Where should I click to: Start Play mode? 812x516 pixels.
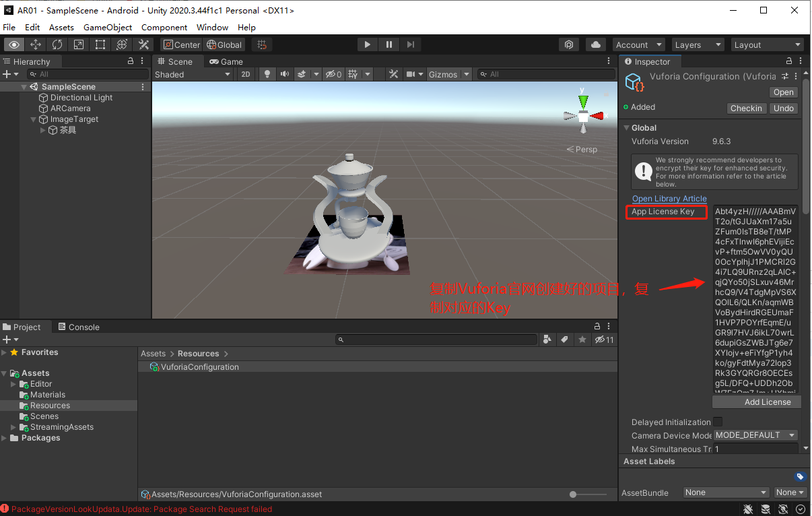tap(367, 44)
